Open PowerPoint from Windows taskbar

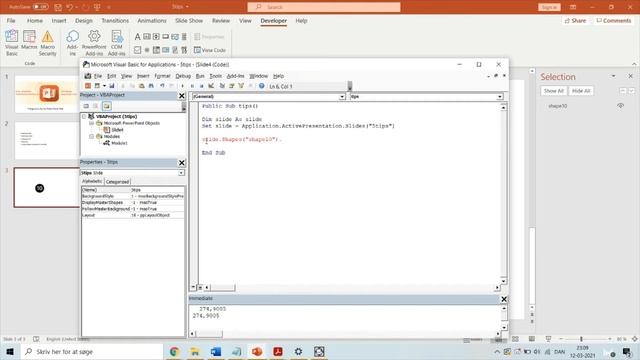257,351
